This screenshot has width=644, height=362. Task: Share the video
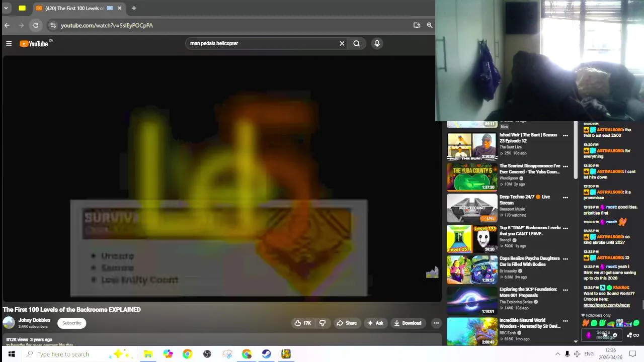[346, 323]
